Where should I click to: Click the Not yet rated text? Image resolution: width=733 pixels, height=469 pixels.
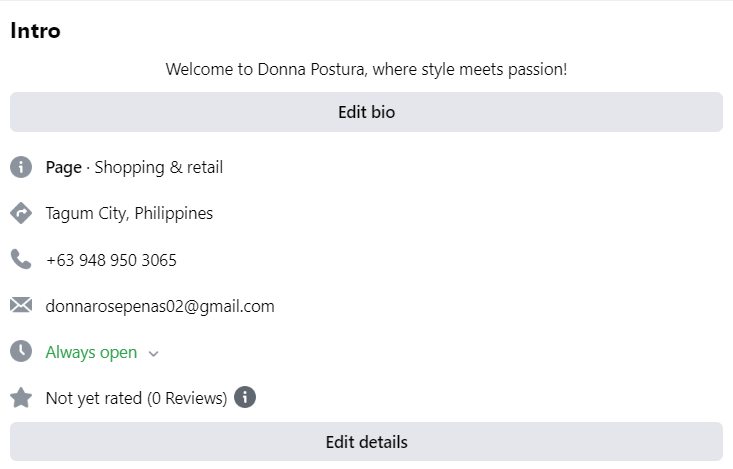point(94,398)
